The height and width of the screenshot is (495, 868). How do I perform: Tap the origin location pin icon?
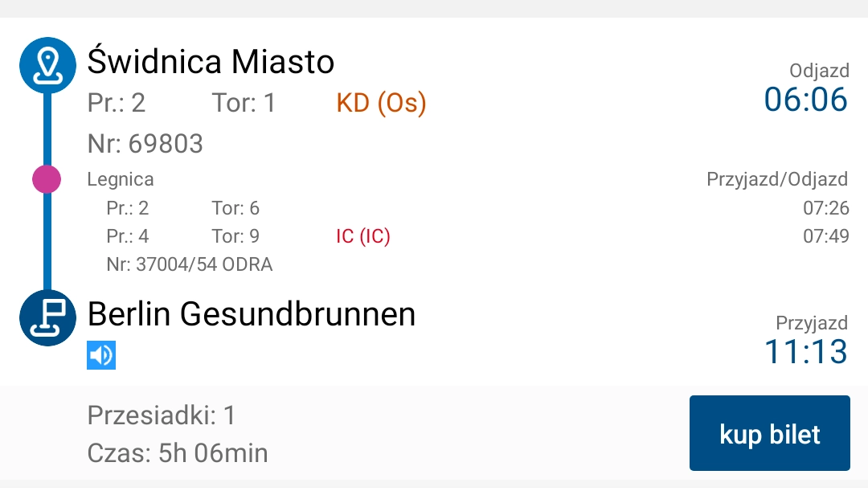click(47, 64)
